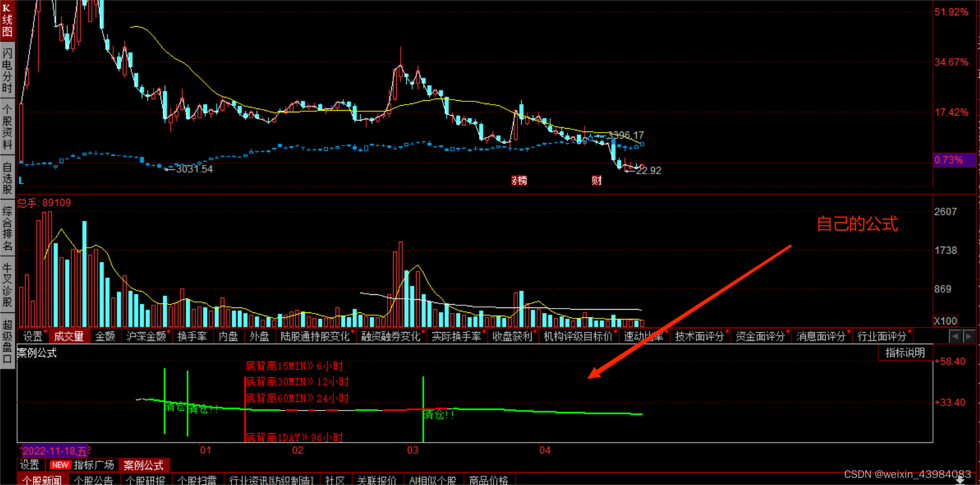Open the 关联报价 tab
The image size is (980, 485).
click(x=377, y=480)
